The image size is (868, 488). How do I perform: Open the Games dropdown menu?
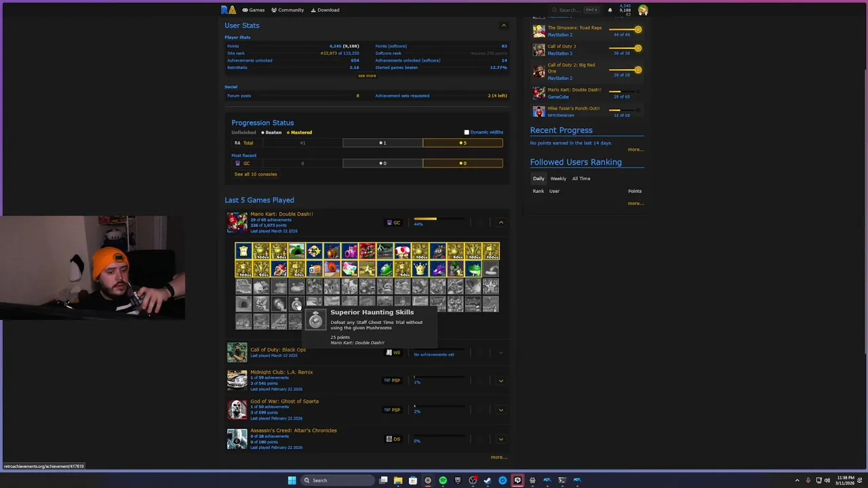pos(254,9)
